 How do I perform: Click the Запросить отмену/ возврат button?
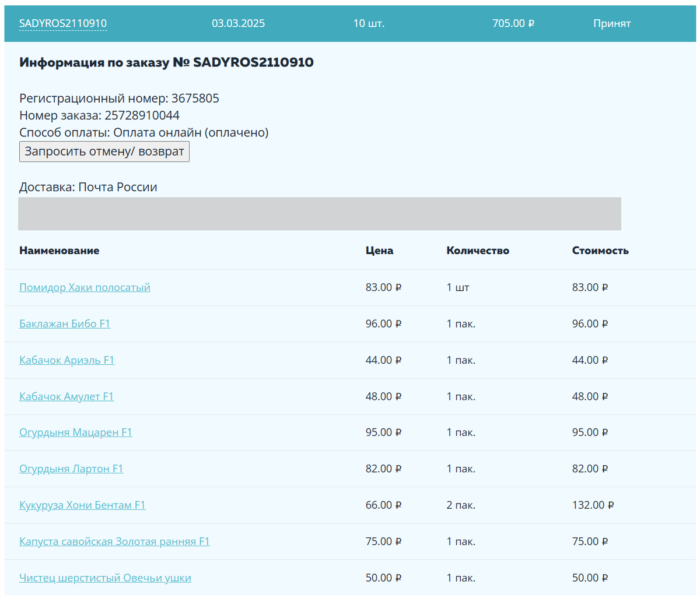point(104,152)
